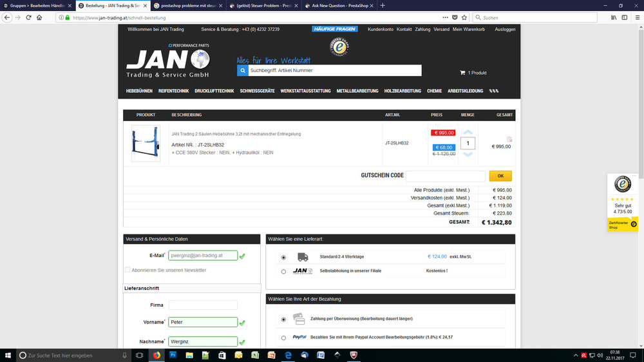Open a new browser tab

pyautogui.click(x=383, y=5)
